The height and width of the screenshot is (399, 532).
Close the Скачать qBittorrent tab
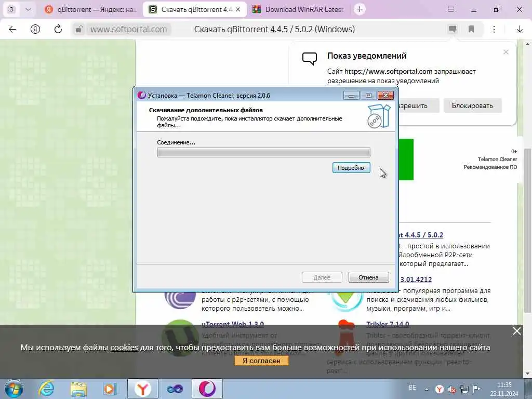tap(238, 9)
